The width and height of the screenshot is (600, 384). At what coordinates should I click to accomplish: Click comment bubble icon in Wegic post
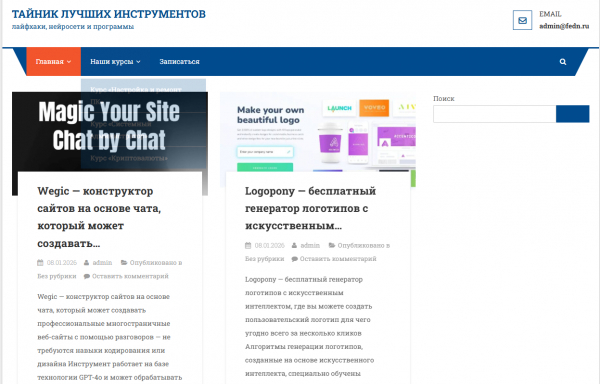coord(87,276)
